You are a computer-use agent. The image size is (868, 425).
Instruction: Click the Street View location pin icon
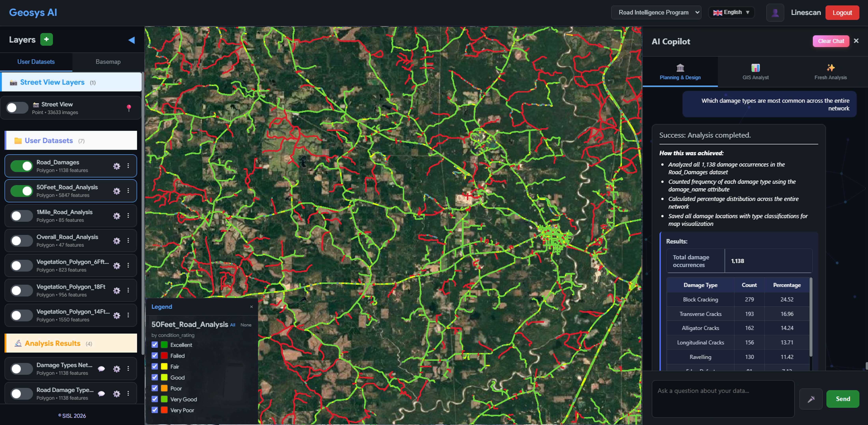[x=129, y=108]
